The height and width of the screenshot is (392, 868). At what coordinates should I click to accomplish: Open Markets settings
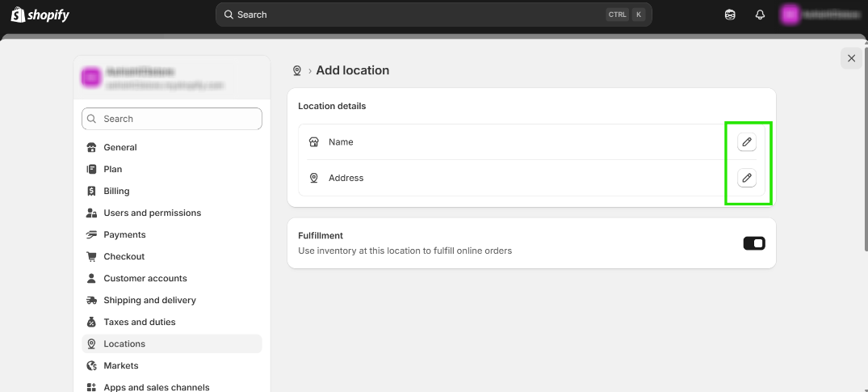click(121, 365)
